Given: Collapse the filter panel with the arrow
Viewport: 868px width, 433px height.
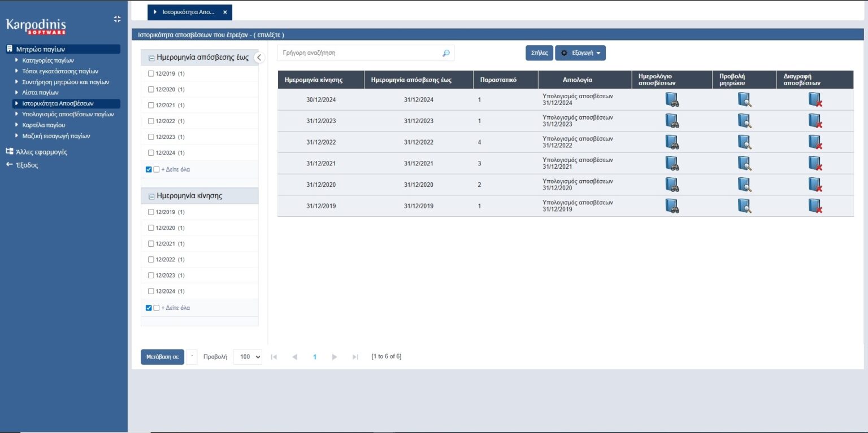Looking at the screenshot, I should tap(259, 58).
